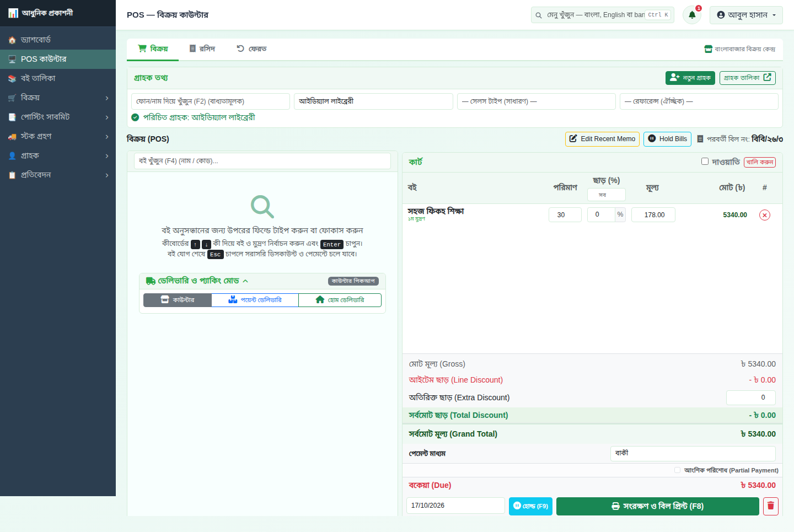Screen dimensions: 794x532
Task: Click সংরক্ষণ ও বিল প্রিন্ট (F8) button
Action: click(x=658, y=506)
